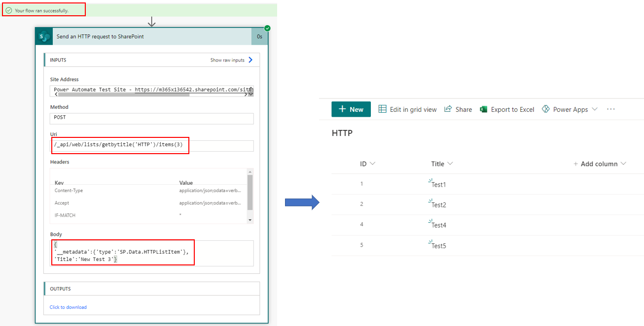The image size is (644, 326).
Task: Click the New button in SharePoint list
Action: (351, 109)
